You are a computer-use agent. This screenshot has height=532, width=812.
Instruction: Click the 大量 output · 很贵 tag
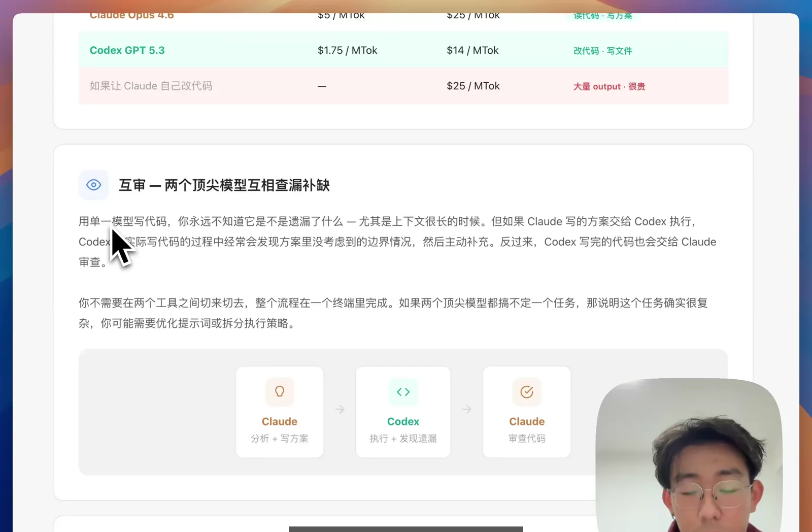610,86
